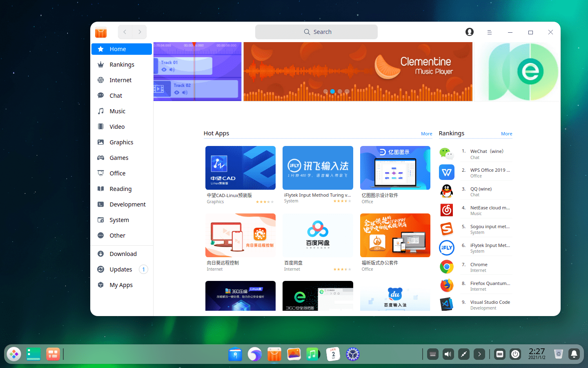
Task: Open Updates in the sidebar
Action: coord(122,269)
